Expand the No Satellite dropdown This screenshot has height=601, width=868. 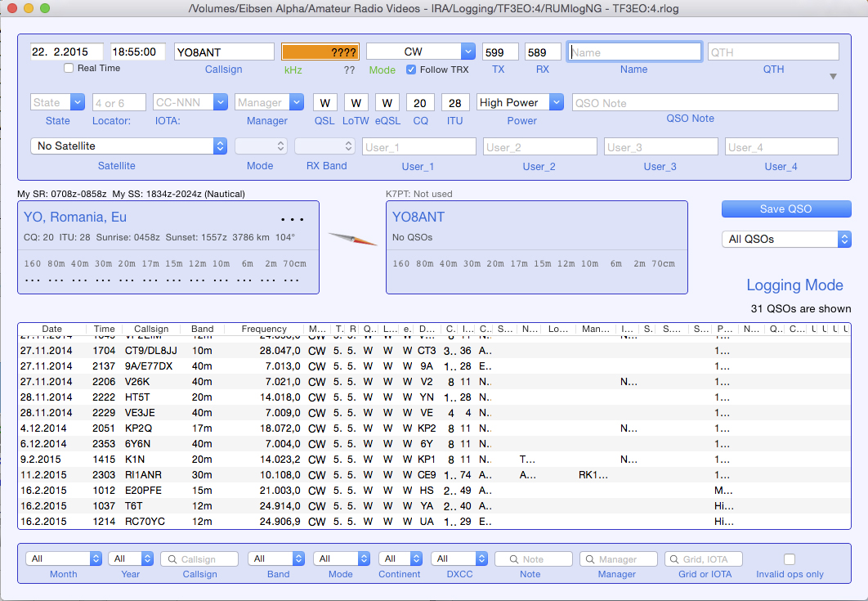[x=129, y=146]
